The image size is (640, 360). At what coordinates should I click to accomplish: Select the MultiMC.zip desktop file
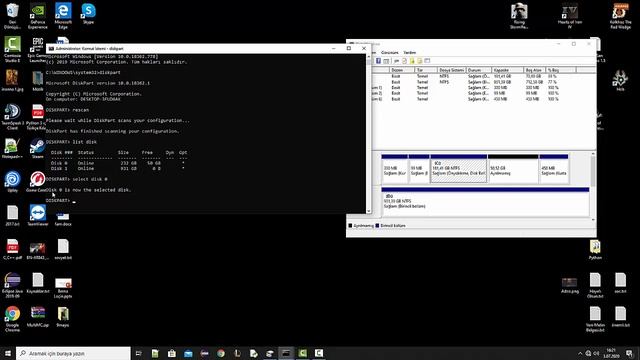point(38,317)
